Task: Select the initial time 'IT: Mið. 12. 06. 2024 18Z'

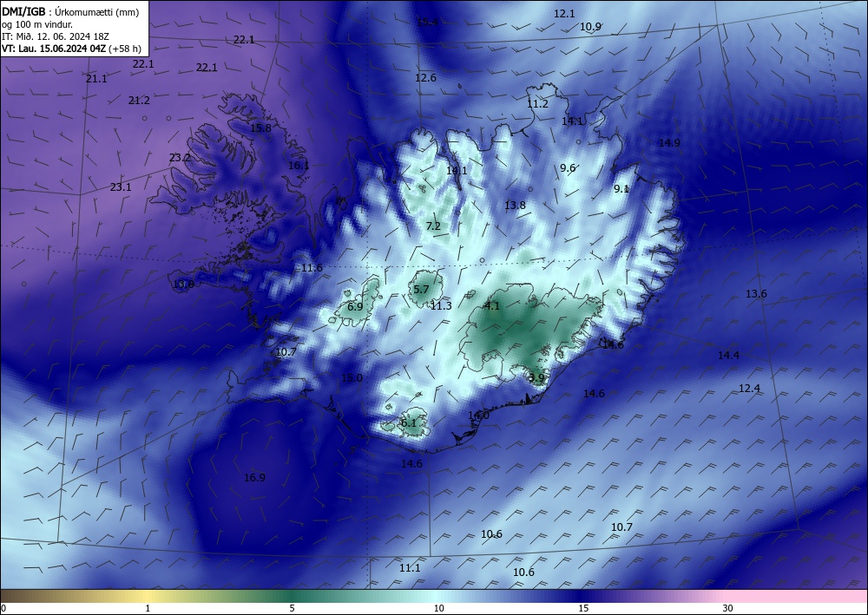Action: 56,36
